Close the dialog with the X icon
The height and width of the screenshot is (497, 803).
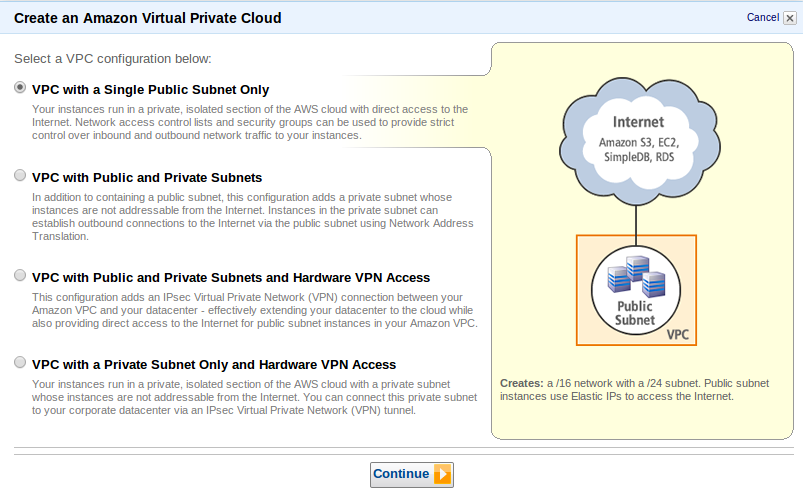point(790,18)
